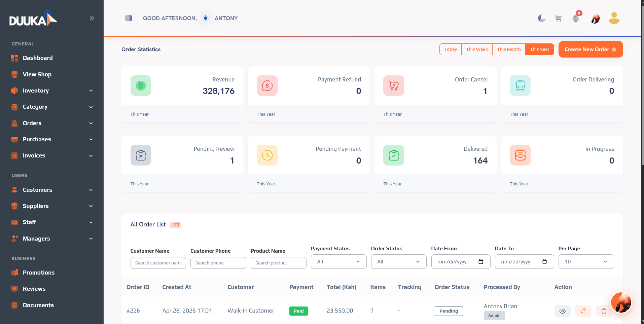Screen dimensions: 644x324
Task: Expand the Inventory sidebar menu
Action: click(x=52, y=91)
